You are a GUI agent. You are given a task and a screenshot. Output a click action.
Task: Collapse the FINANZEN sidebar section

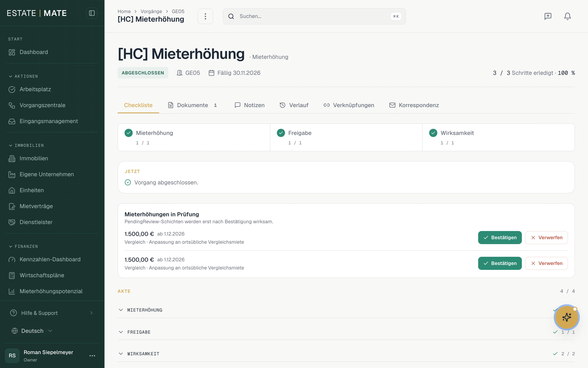(x=23, y=247)
